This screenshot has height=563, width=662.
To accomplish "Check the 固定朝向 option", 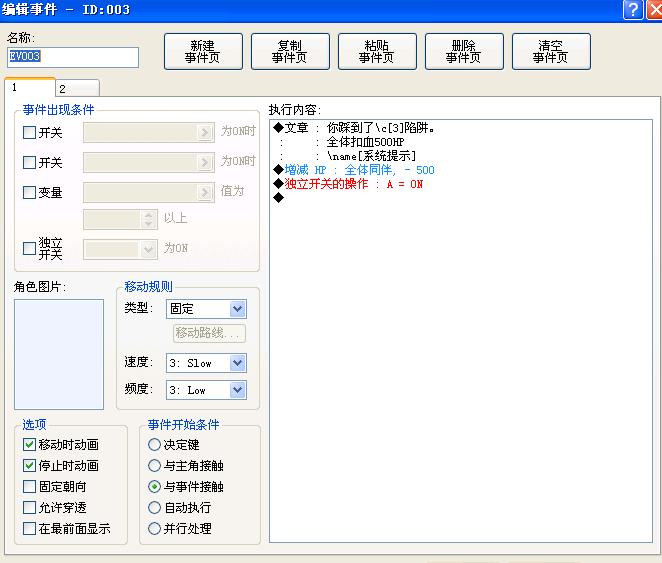I will click(29, 487).
